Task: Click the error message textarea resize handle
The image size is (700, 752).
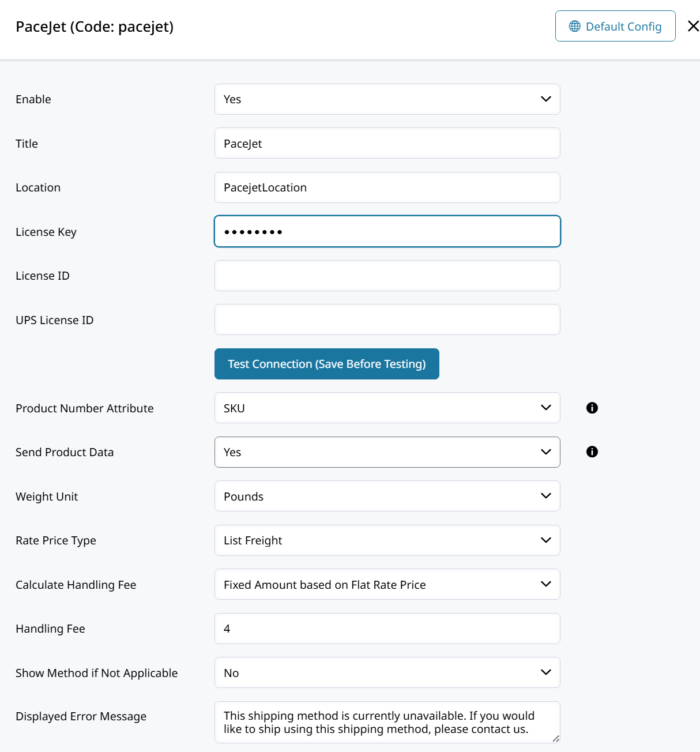Action: [x=556, y=739]
